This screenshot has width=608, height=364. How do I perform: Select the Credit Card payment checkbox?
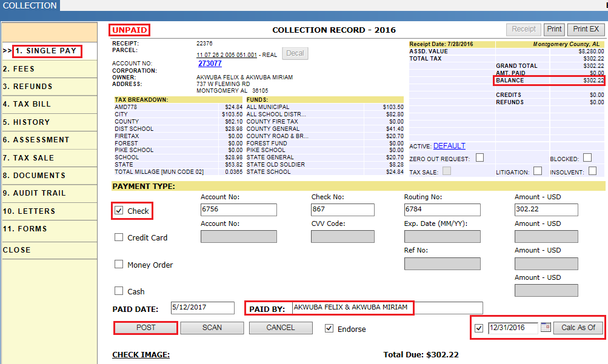tap(119, 237)
